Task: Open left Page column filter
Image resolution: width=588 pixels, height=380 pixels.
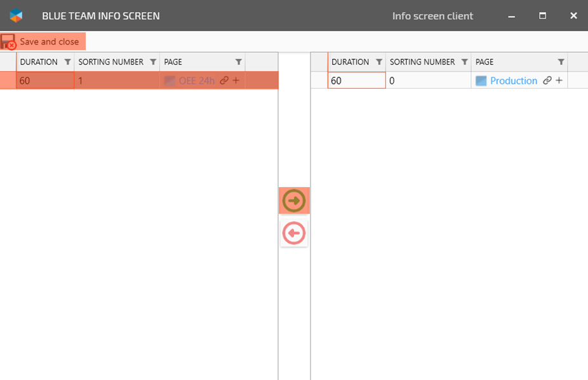Action: (238, 62)
